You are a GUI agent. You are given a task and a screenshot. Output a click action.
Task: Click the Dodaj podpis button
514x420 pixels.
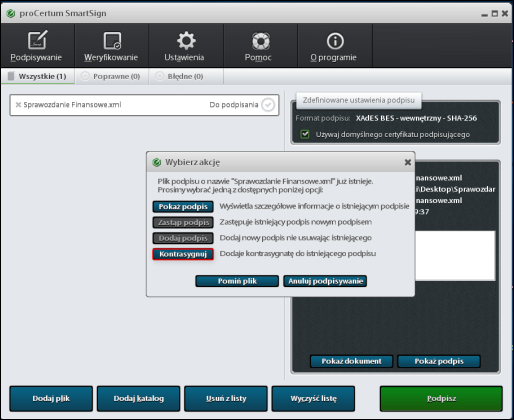click(183, 238)
